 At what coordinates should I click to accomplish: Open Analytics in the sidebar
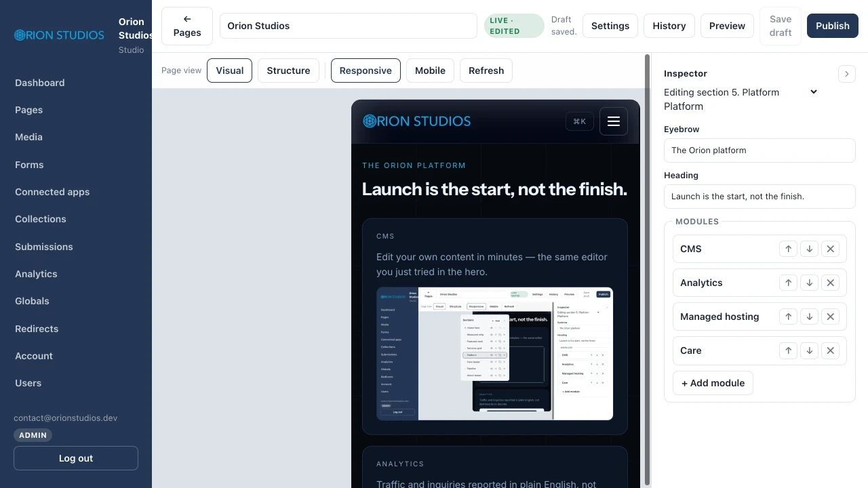click(x=36, y=274)
